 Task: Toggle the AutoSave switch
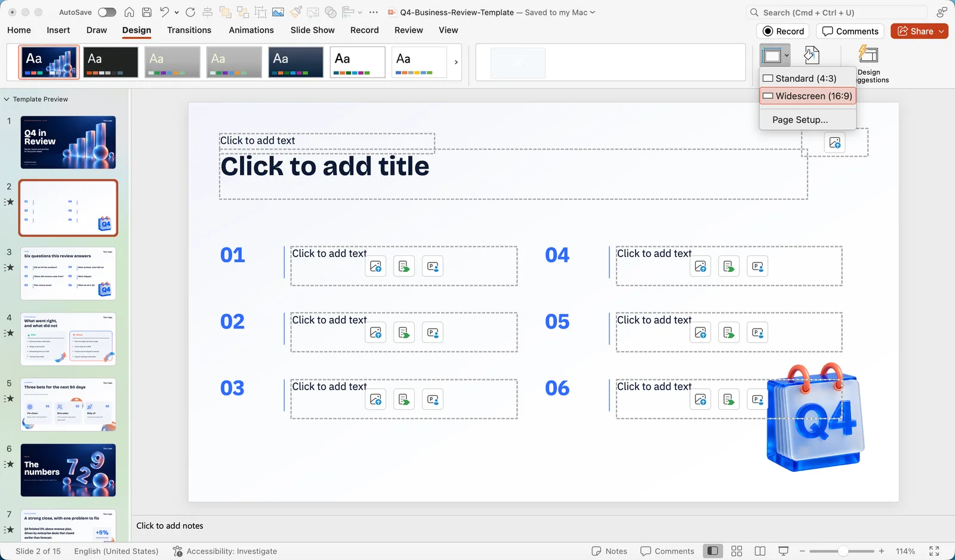(107, 12)
